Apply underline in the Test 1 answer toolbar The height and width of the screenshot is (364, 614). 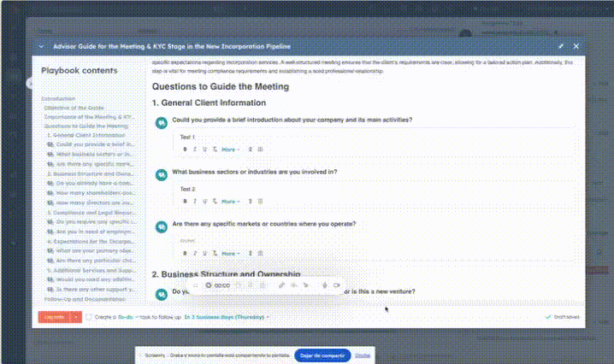[x=204, y=150]
